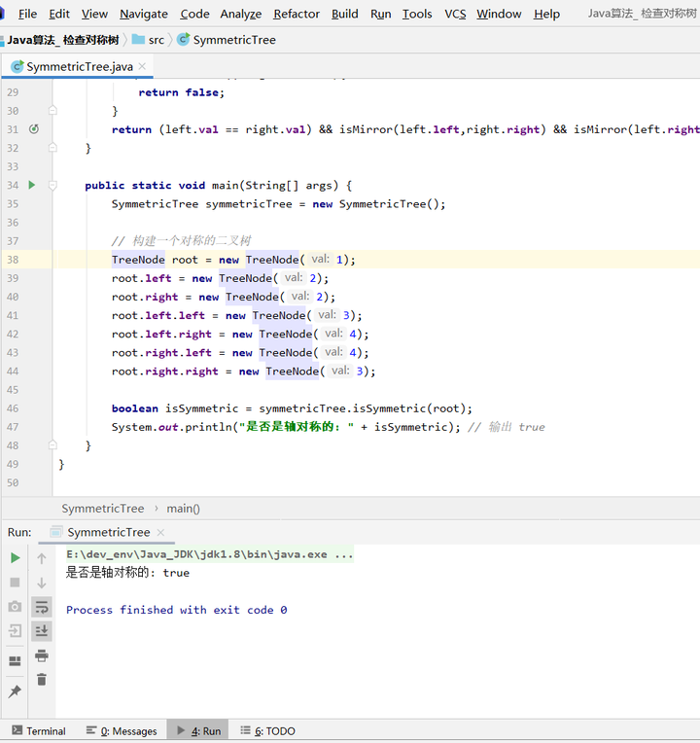
Task: Click the pin tab icon in Run panel
Action: 15,692
